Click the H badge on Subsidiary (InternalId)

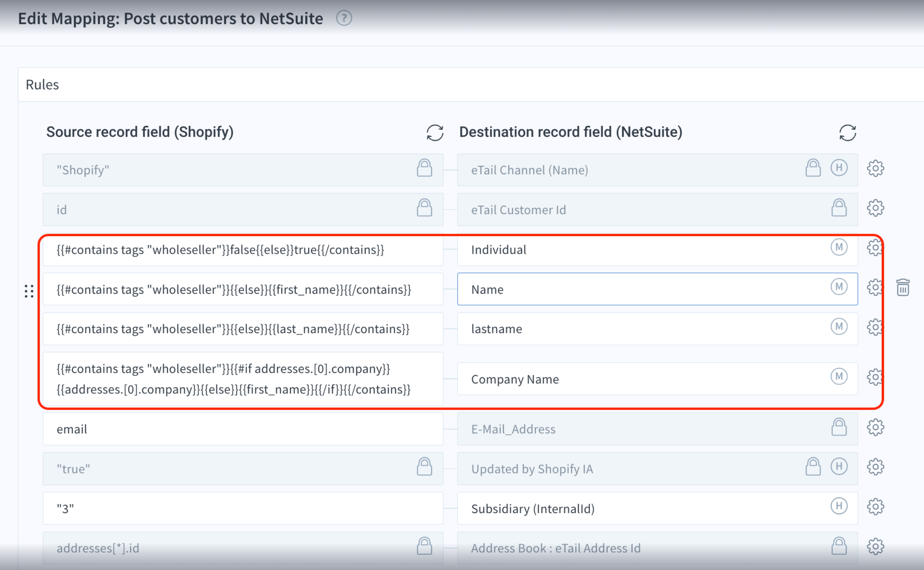pos(839,506)
